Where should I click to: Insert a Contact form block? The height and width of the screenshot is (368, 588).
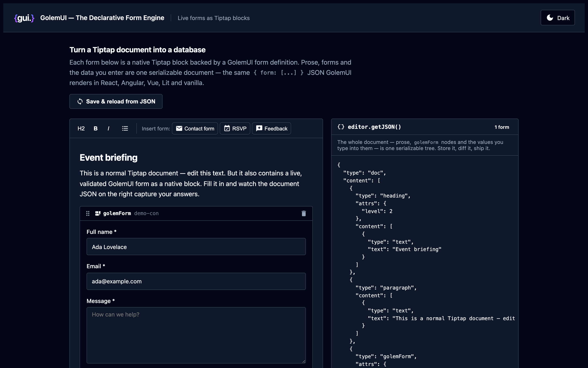click(195, 129)
